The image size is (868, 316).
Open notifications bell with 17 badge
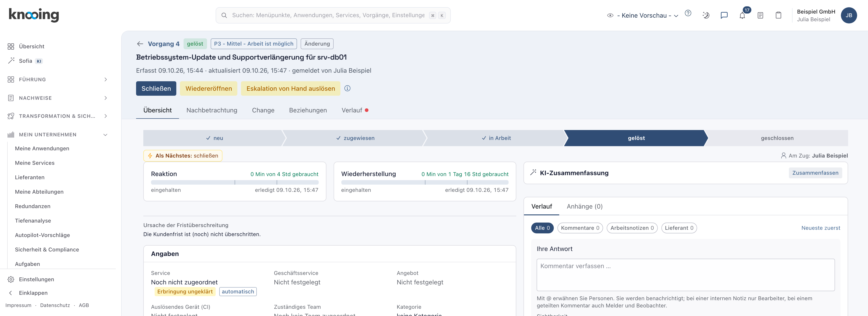tap(742, 15)
